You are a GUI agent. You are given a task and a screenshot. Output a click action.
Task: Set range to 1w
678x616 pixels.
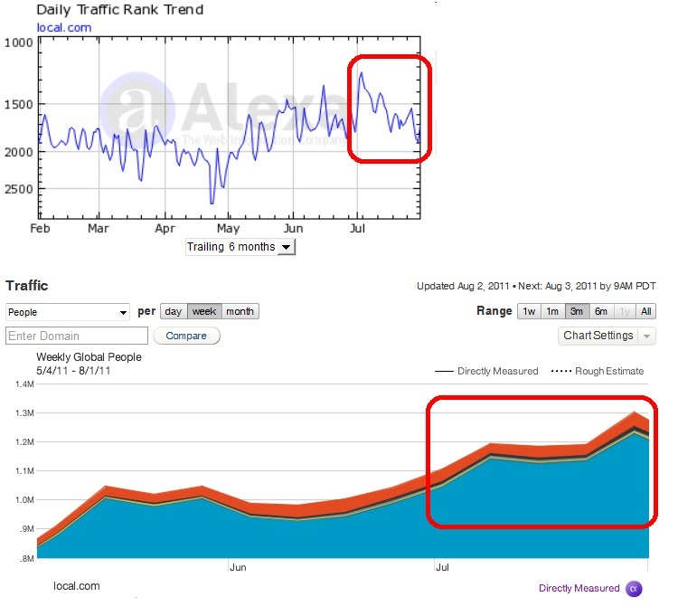click(529, 311)
